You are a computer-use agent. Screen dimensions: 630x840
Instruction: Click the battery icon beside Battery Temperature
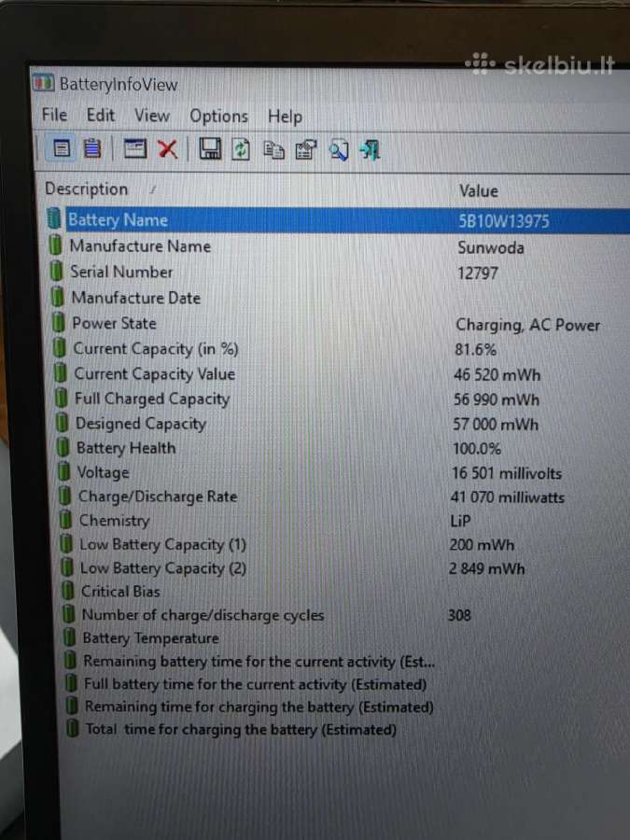click(69, 637)
